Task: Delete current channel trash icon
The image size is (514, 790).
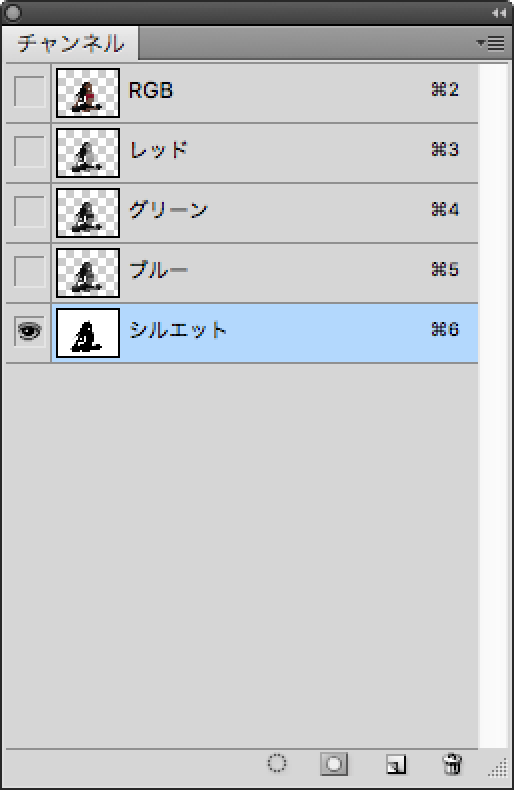Action: click(452, 764)
